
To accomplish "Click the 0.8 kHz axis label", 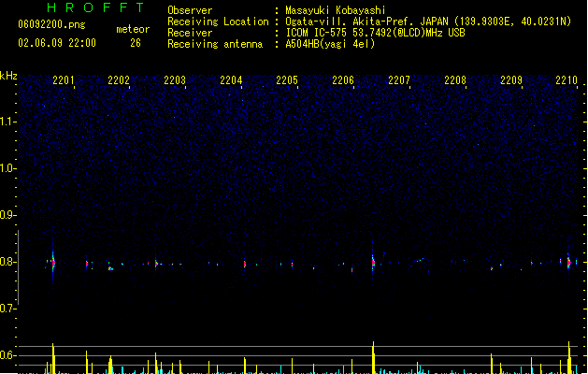I will (x=7, y=262).
